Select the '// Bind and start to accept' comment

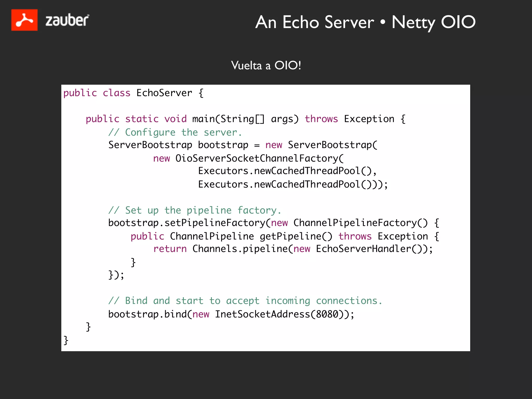[x=245, y=301]
